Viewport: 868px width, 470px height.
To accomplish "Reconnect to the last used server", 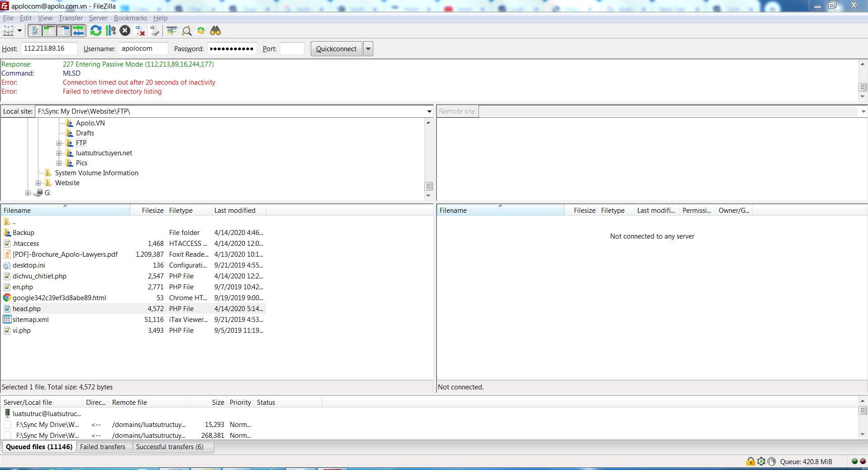I will pyautogui.click(x=155, y=31).
